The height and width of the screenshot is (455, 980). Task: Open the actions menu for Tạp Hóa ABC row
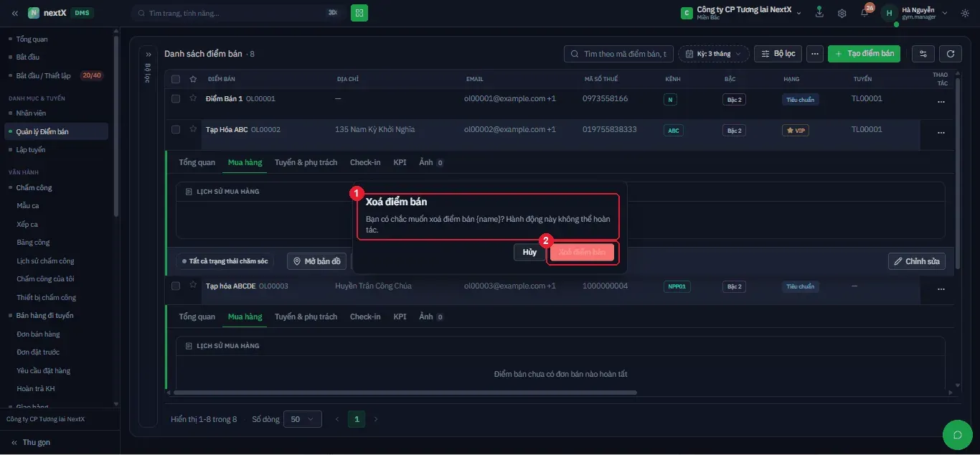pos(941,133)
